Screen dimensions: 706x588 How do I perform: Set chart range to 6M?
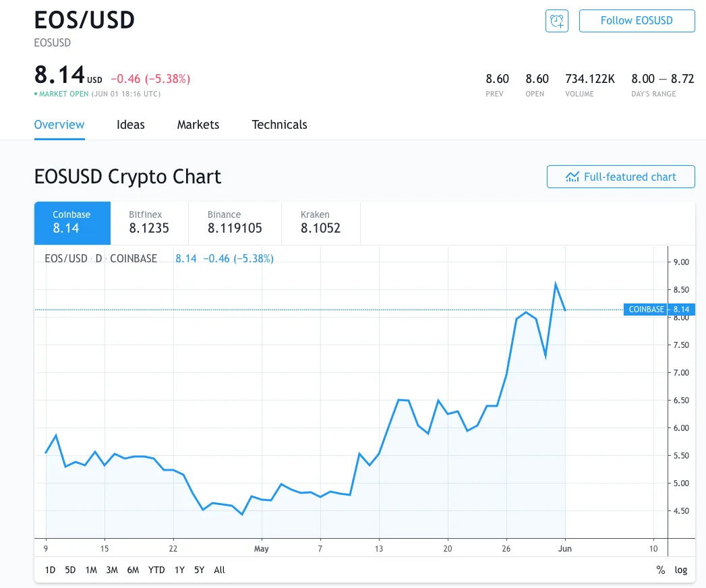[134, 570]
